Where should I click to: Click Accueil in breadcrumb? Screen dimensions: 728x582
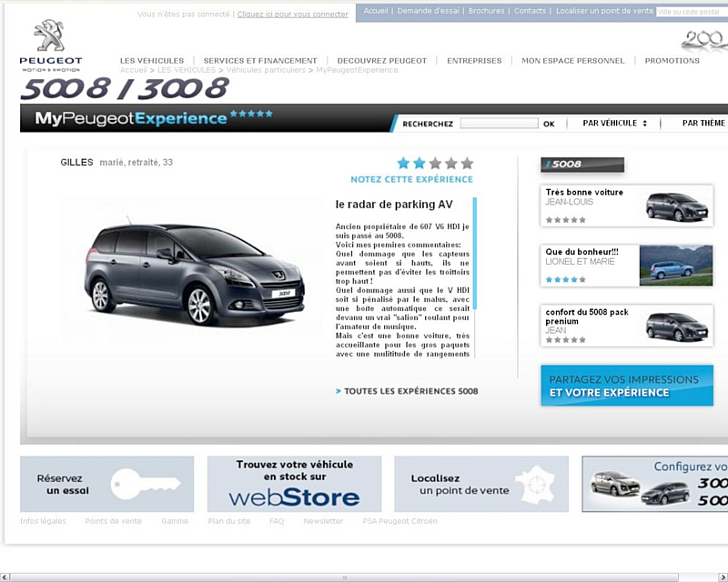point(133,70)
